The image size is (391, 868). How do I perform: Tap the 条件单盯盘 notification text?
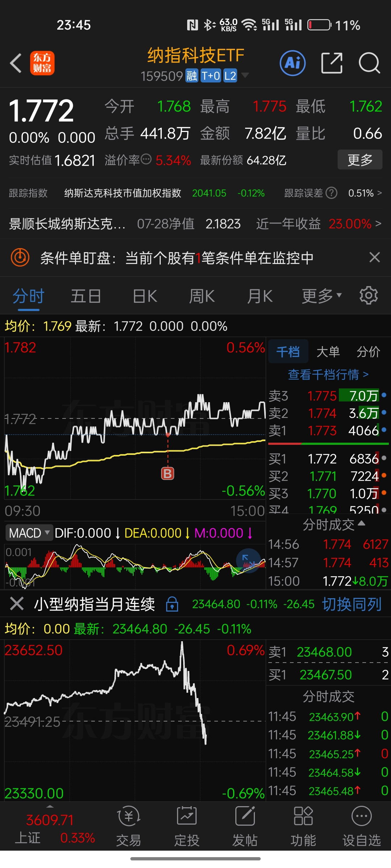[177, 258]
